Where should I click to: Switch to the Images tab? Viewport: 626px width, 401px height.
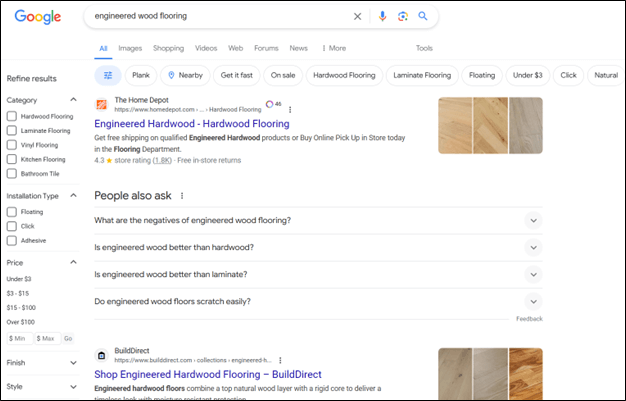[x=130, y=48]
